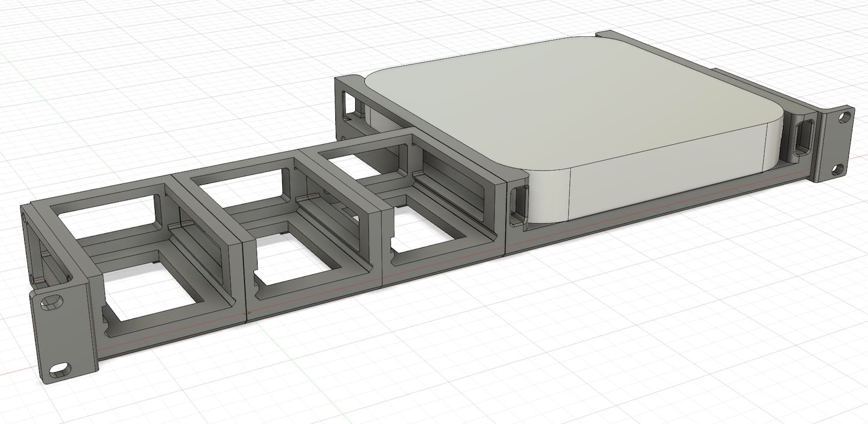The image size is (868, 424).
Task: Click the upper mounting hole on left rack ear
Action: click(x=51, y=301)
